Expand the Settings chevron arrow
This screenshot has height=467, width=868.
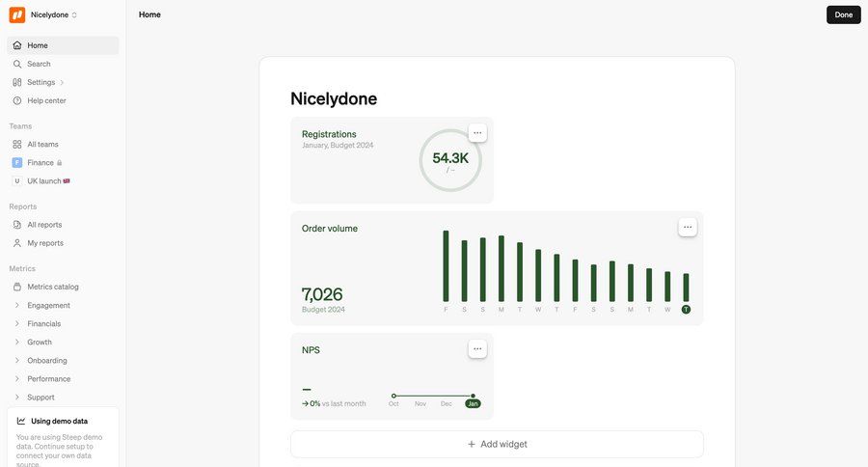pyautogui.click(x=62, y=82)
